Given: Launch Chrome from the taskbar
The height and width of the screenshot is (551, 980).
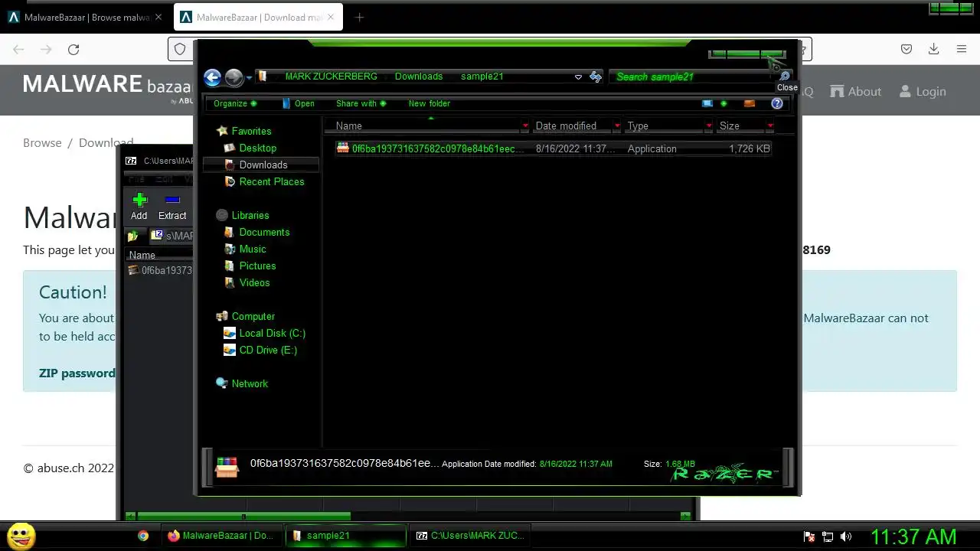Looking at the screenshot, I should tap(143, 536).
